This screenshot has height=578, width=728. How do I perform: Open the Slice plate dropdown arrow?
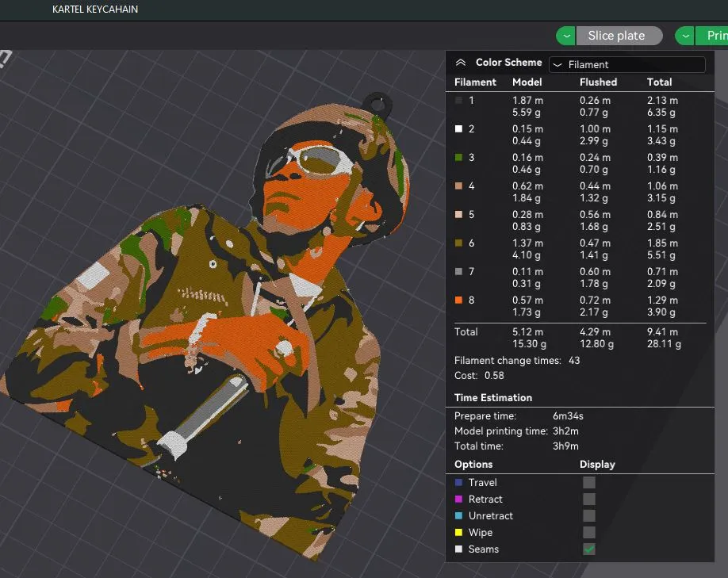pos(566,36)
